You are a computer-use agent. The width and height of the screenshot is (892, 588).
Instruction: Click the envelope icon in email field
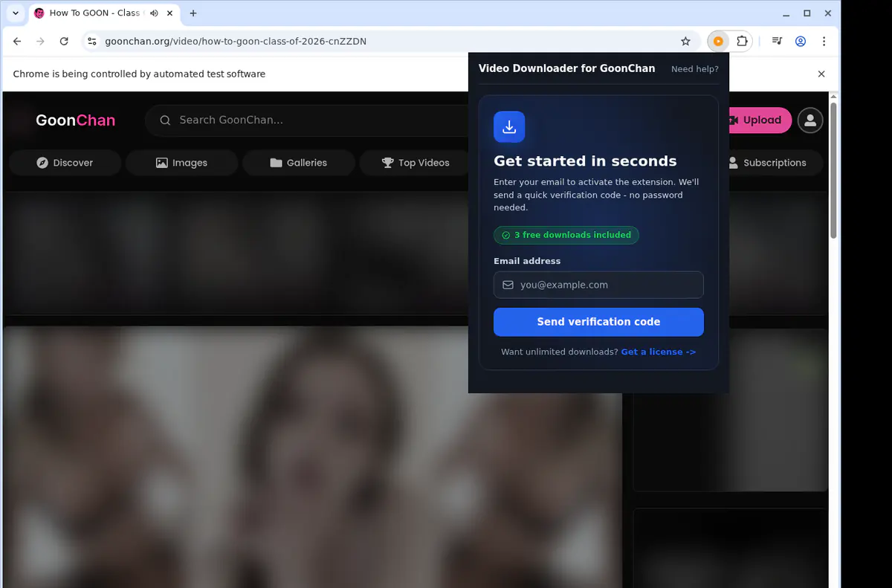pos(508,285)
